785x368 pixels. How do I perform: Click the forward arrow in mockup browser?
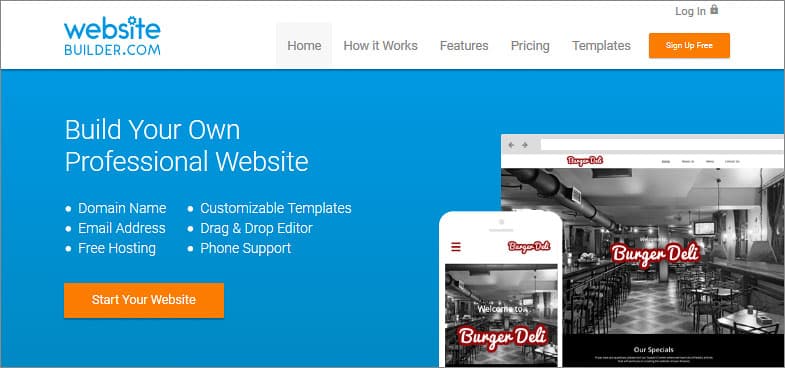525,145
